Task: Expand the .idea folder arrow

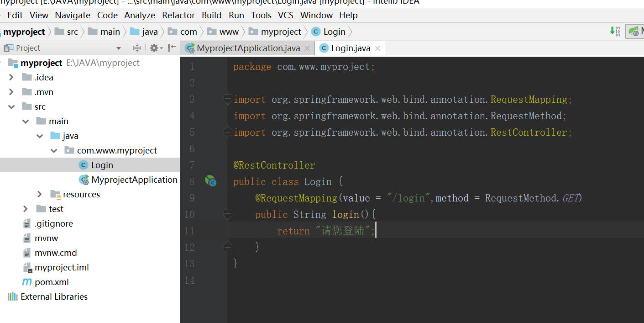Action: point(11,77)
